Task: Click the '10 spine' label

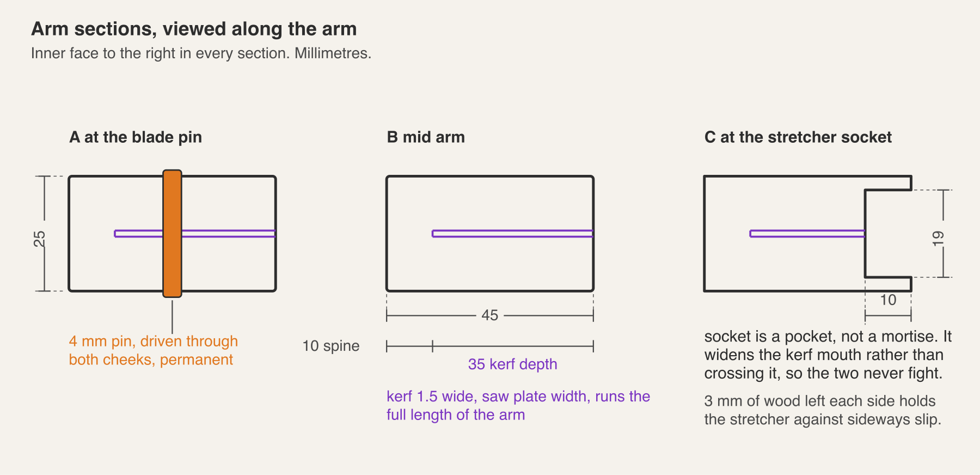Action: (x=331, y=346)
